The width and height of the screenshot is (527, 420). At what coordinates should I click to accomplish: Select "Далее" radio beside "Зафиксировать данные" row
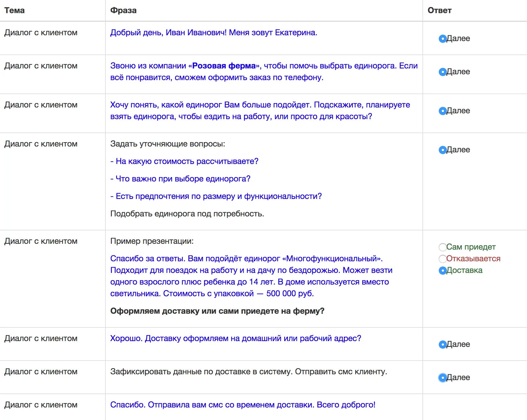click(x=443, y=378)
